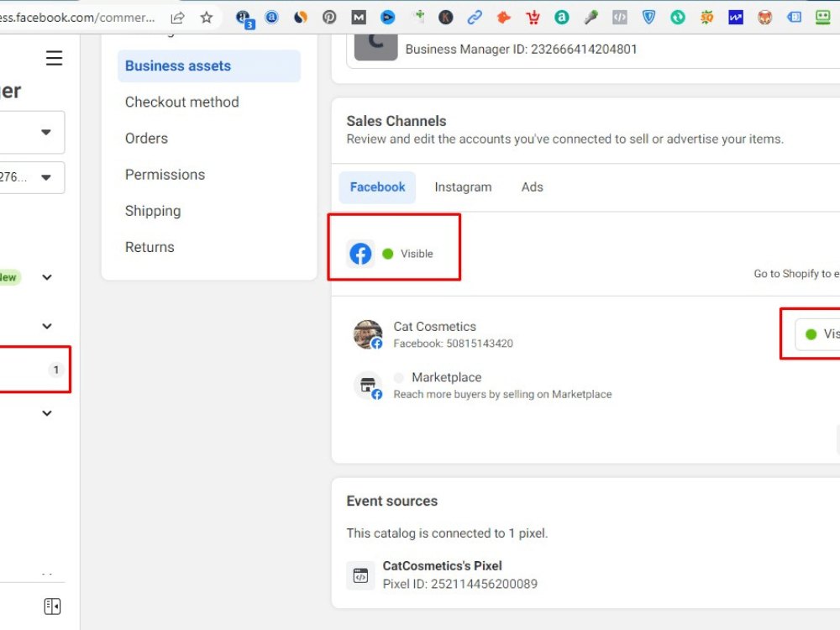The width and height of the screenshot is (840, 630).
Task: Click the red shopping cart extension icon
Action: pyautogui.click(x=533, y=18)
